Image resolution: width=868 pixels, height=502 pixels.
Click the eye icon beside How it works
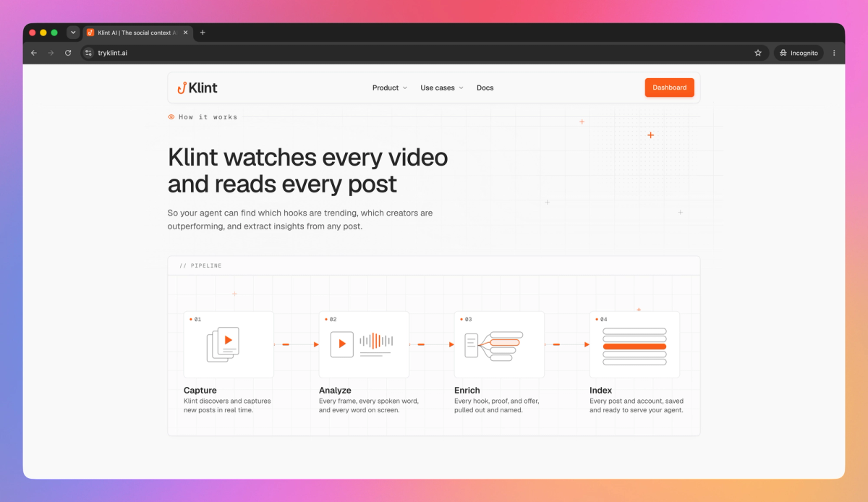(171, 116)
